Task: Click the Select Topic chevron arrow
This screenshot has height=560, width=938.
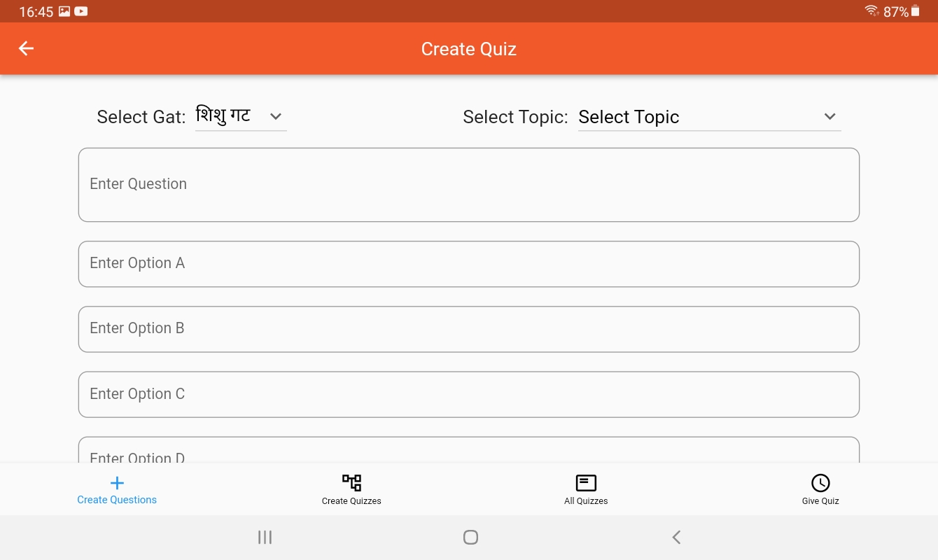Action: (829, 116)
